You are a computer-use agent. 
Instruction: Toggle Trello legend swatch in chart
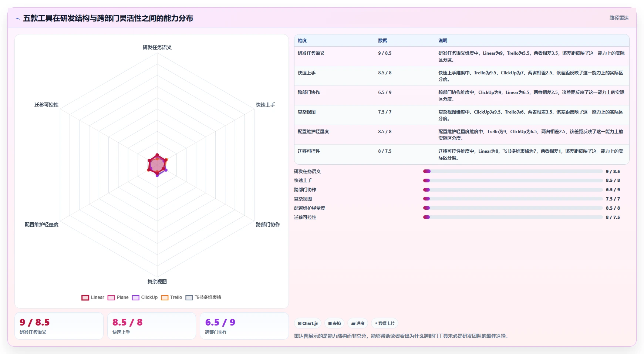165,297
